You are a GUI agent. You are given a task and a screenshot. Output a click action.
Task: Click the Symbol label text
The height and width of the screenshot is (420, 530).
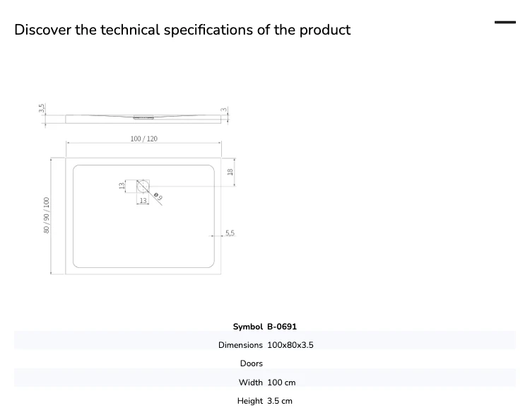(248, 327)
